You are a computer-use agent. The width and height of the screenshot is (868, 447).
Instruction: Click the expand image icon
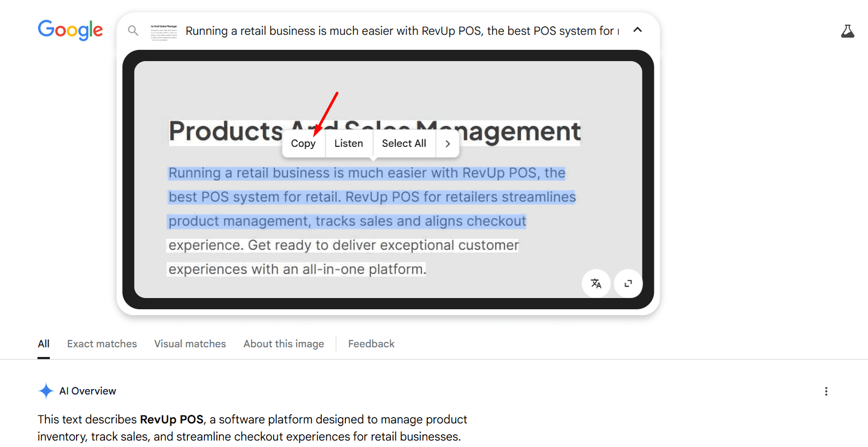point(628,283)
